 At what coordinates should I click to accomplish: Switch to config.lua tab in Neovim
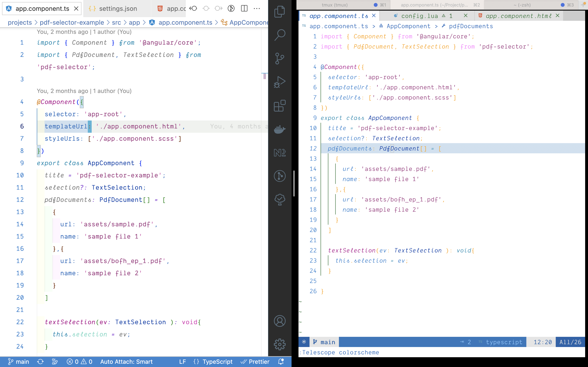click(x=419, y=16)
